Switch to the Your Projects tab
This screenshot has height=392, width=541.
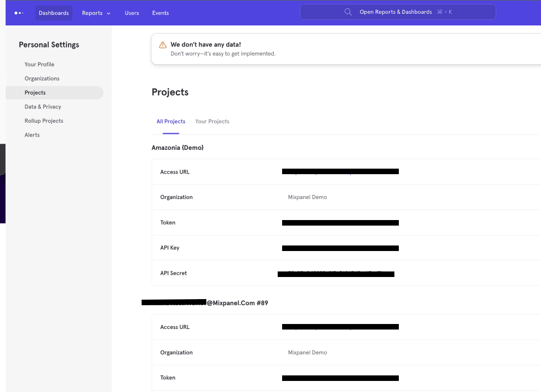[212, 121]
